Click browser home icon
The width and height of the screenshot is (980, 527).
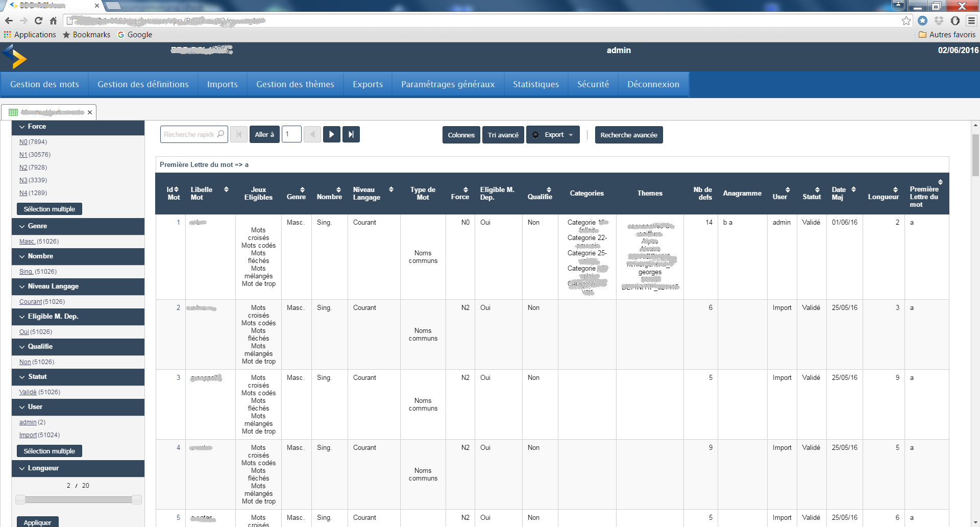coord(53,21)
